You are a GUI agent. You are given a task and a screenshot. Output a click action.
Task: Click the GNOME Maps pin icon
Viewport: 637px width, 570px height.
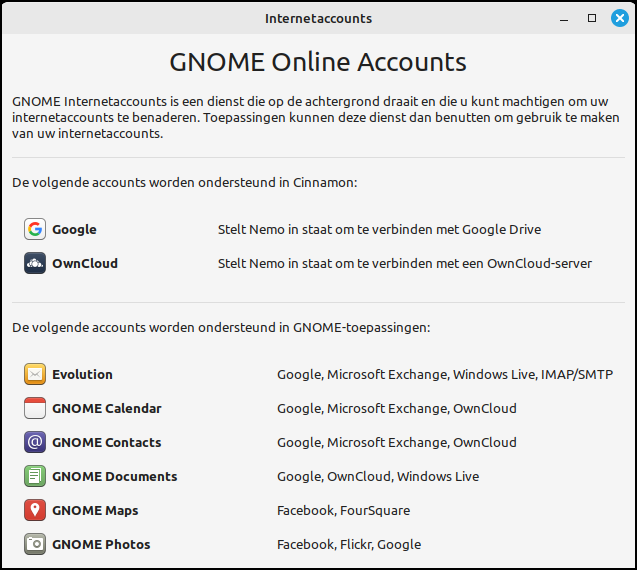click(x=35, y=510)
